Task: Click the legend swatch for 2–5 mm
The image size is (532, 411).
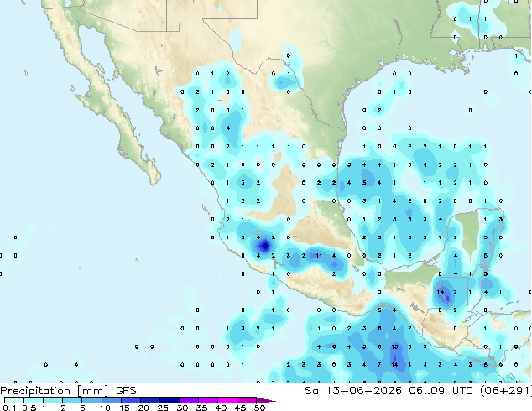Action: 72,400
